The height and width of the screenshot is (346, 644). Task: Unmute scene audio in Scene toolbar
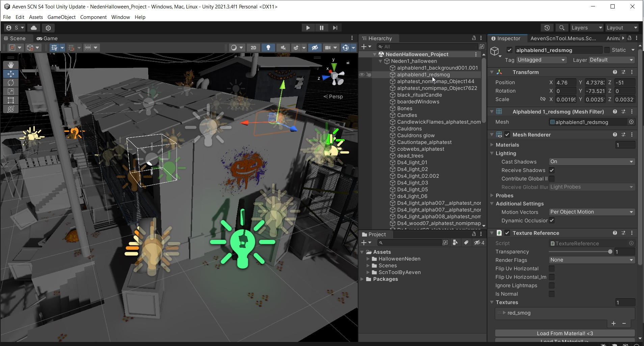pos(283,48)
